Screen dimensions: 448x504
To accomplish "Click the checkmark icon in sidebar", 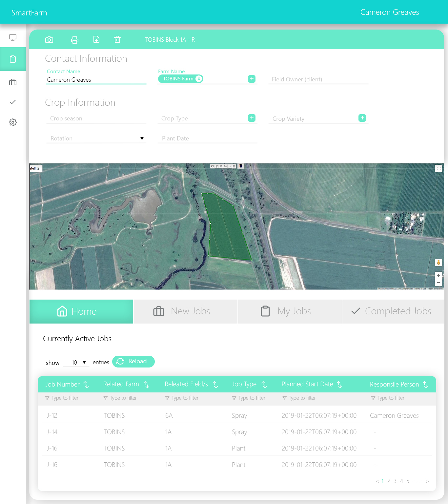I will click(x=13, y=102).
